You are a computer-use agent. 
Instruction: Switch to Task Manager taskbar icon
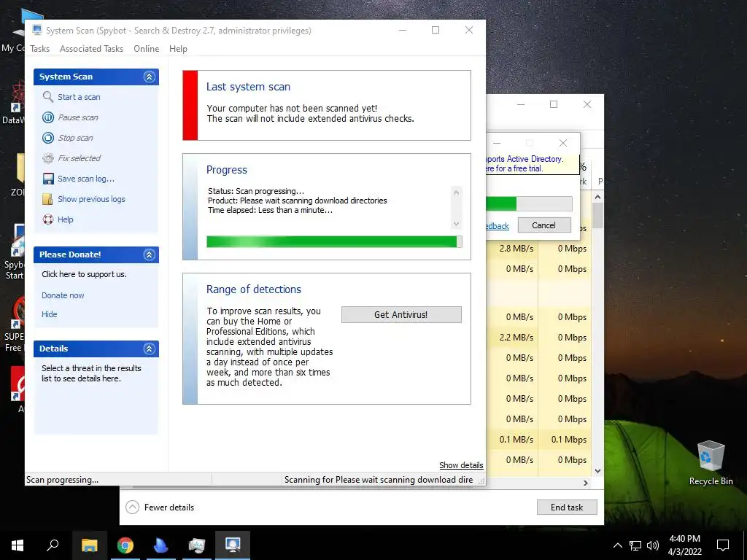(x=197, y=545)
